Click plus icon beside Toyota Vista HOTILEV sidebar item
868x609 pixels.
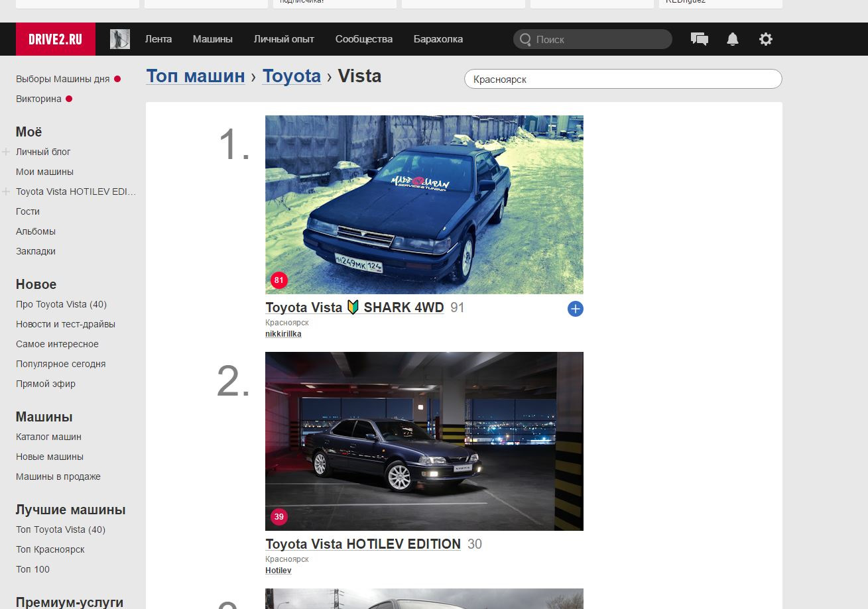[6, 192]
